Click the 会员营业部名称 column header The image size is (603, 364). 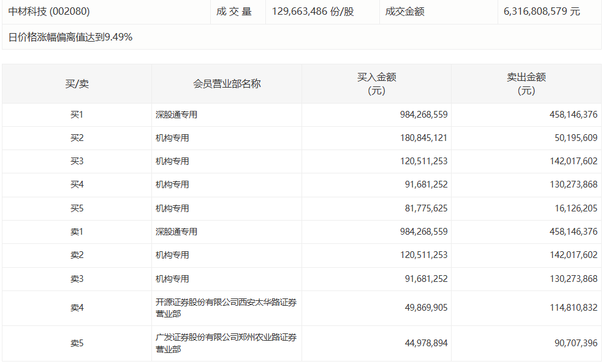click(227, 84)
